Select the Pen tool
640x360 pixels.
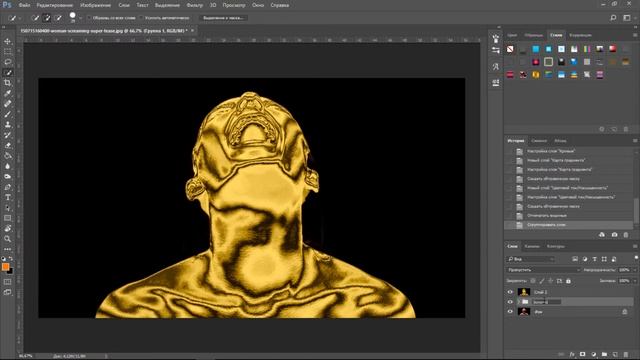8,187
